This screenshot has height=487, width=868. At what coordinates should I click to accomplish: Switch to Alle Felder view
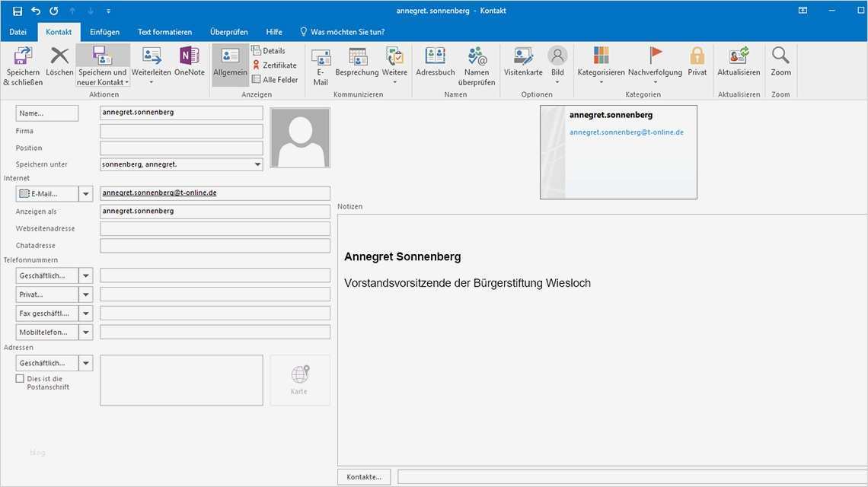[275, 79]
